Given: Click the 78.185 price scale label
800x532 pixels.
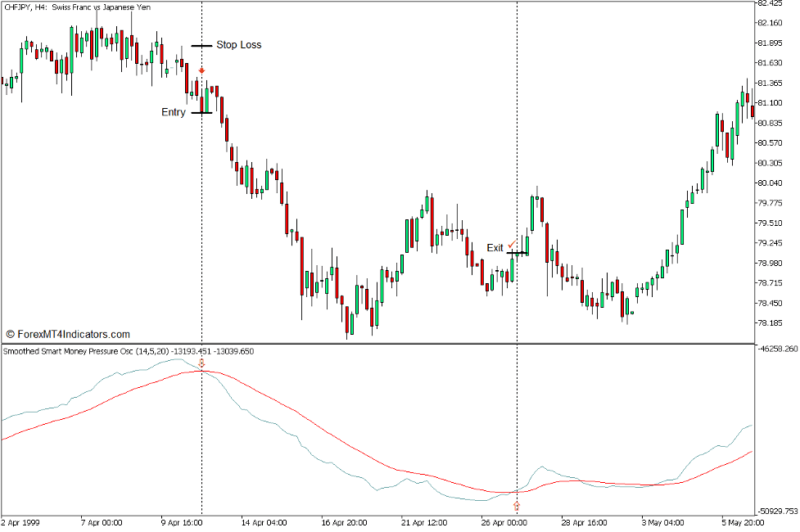Looking at the screenshot, I should (773, 322).
